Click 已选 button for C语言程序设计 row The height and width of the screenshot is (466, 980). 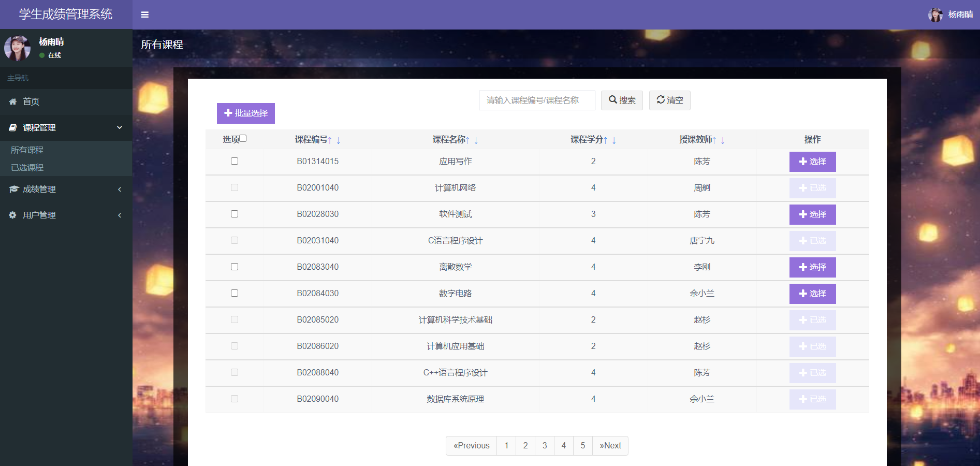(x=812, y=241)
